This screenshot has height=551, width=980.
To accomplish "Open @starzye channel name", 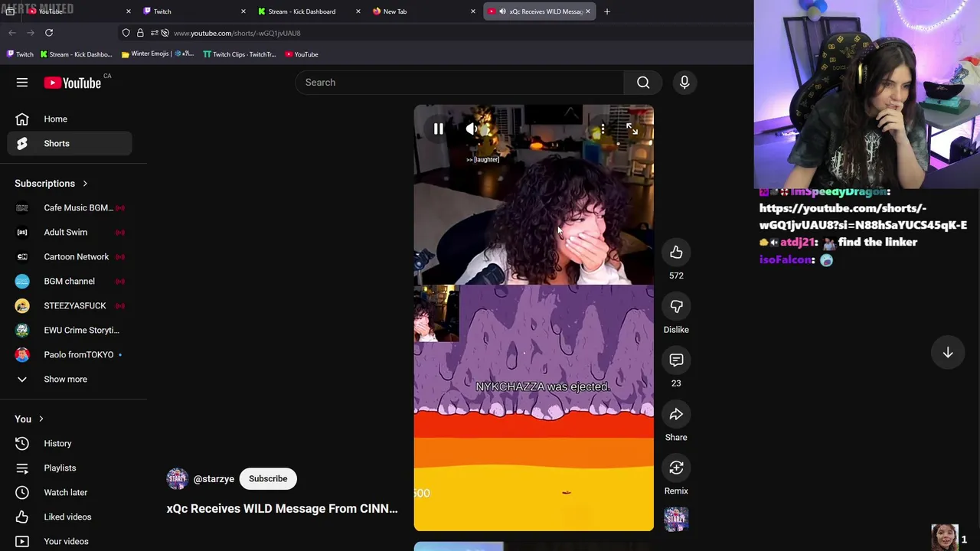I will pos(214,479).
